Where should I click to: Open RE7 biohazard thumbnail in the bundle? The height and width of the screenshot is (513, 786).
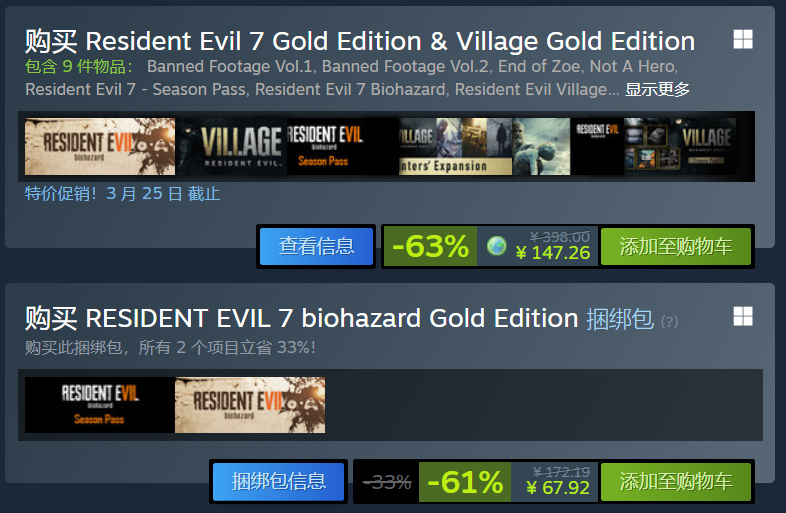click(250, 405)
